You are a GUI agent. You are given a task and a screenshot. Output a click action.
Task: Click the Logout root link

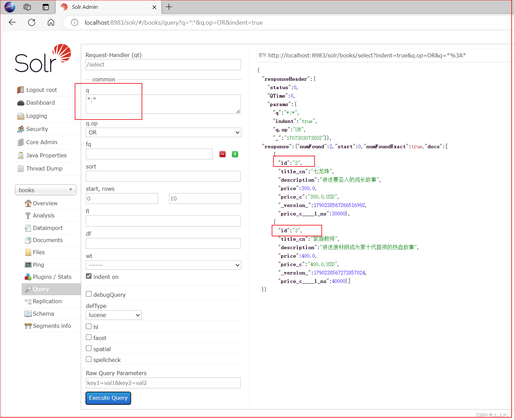(42, 90)
